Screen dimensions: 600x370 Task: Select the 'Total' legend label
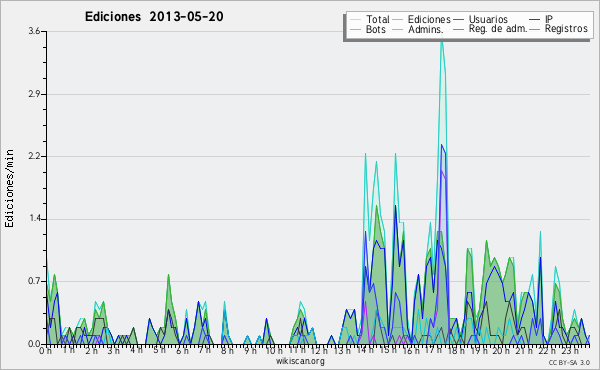[x=378, y=19]
